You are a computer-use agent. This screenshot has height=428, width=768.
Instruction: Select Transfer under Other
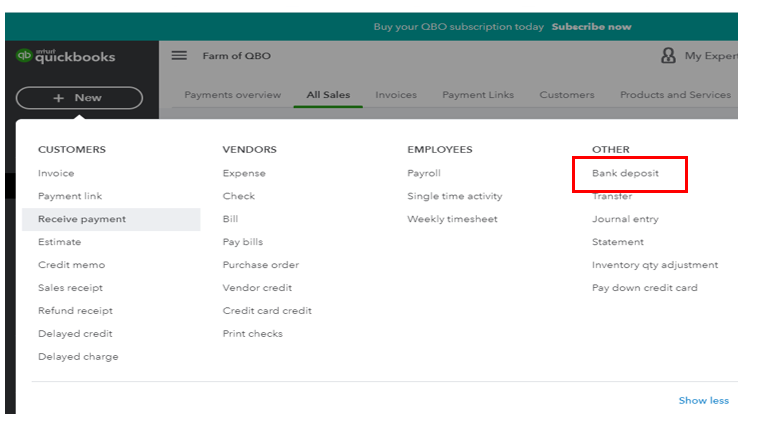click(x=612, y=196)
